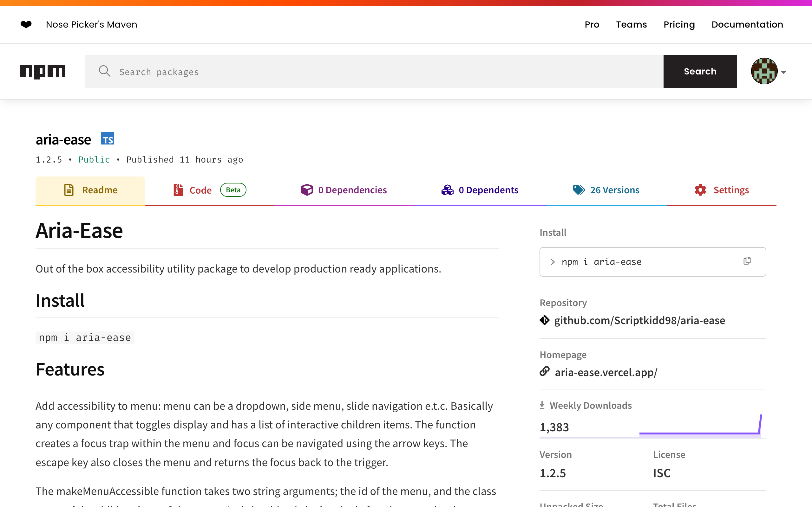Open the github.com/Scriptkidd98/aria-ease link
Screen dimensions: 812x507
click(639, 320)
